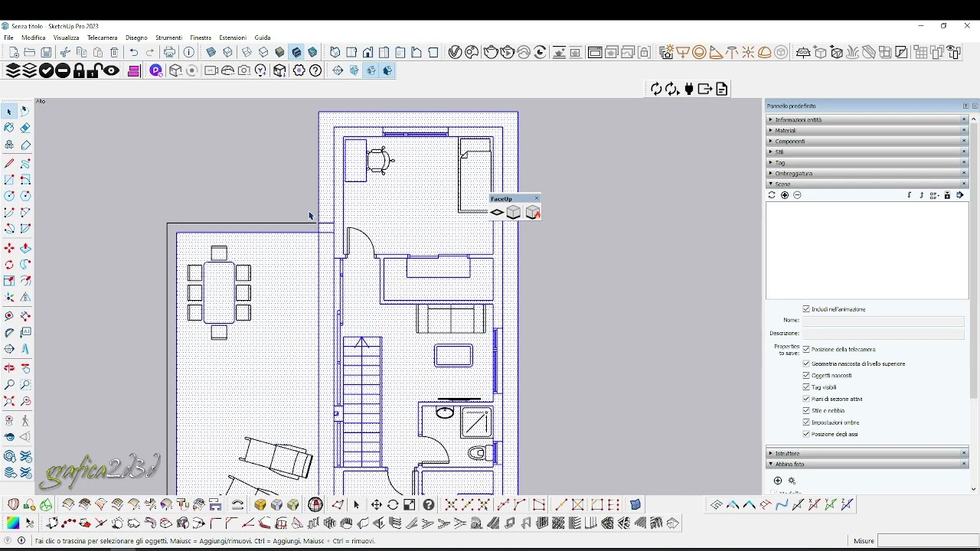The width and height of the screenshot is (980, 551).
Task: Select the Circle tool
Action: (9, 196)
